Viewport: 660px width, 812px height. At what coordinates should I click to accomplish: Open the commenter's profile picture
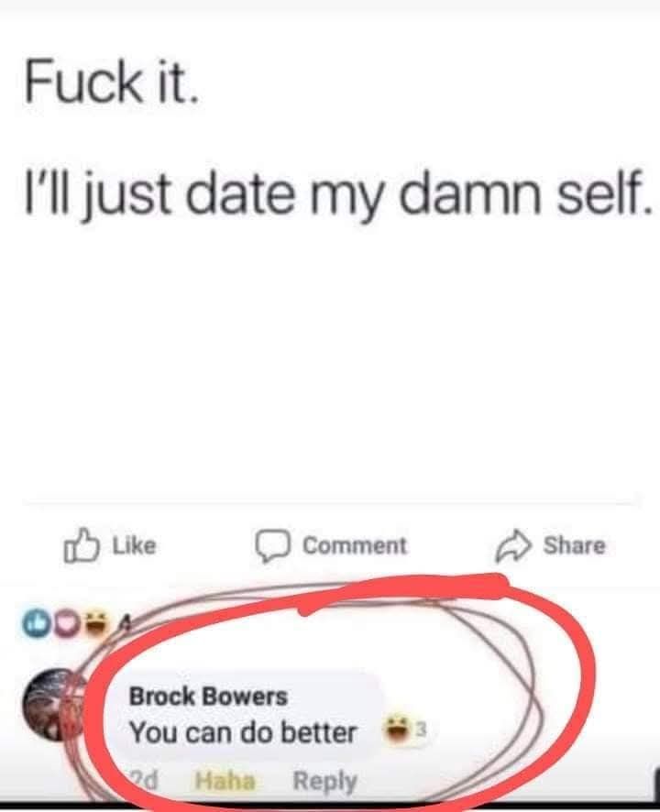tap(52, 705)
